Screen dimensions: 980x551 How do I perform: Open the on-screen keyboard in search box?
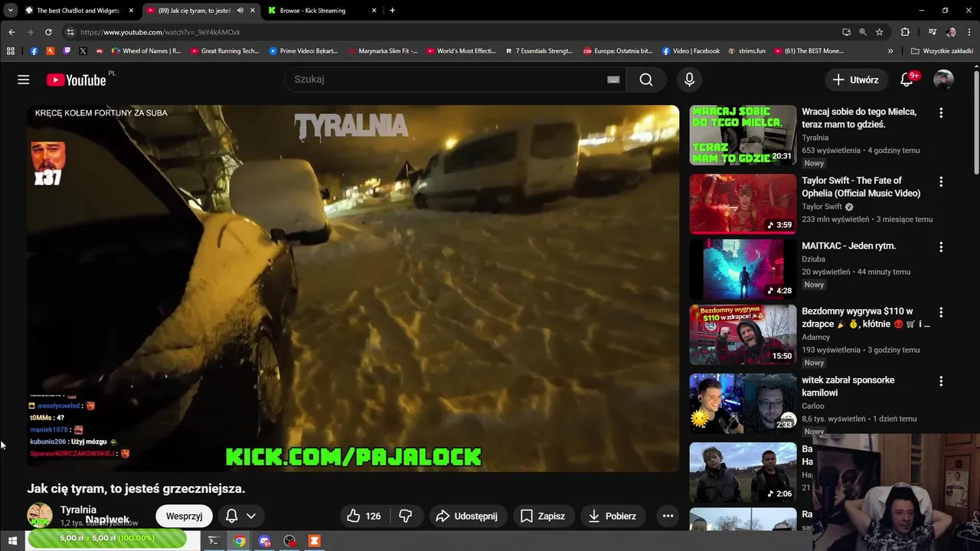click(x=613, y=80)
